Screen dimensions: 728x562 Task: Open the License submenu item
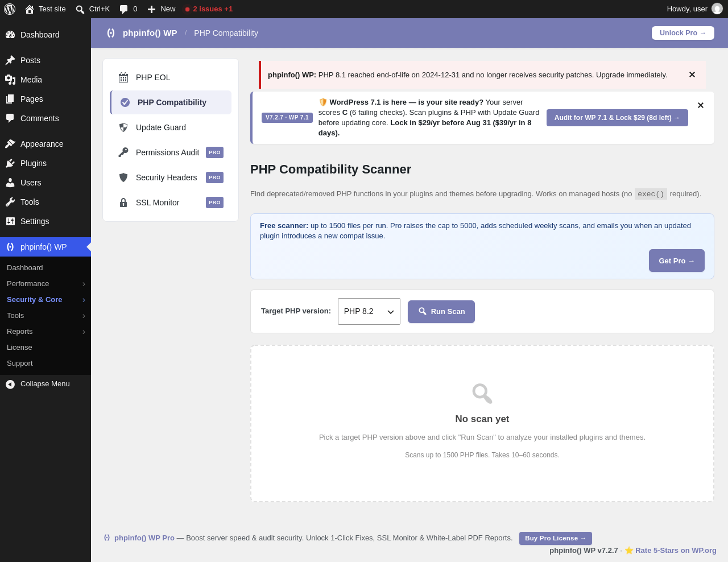(x=45, y=348)
